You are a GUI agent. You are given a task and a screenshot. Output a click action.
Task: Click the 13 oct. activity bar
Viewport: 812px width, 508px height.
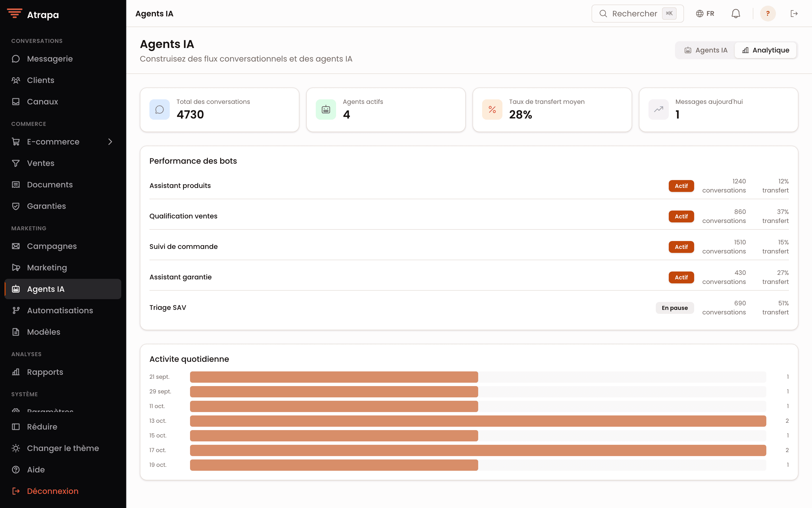pyautogui.click(x=478, y=421)
